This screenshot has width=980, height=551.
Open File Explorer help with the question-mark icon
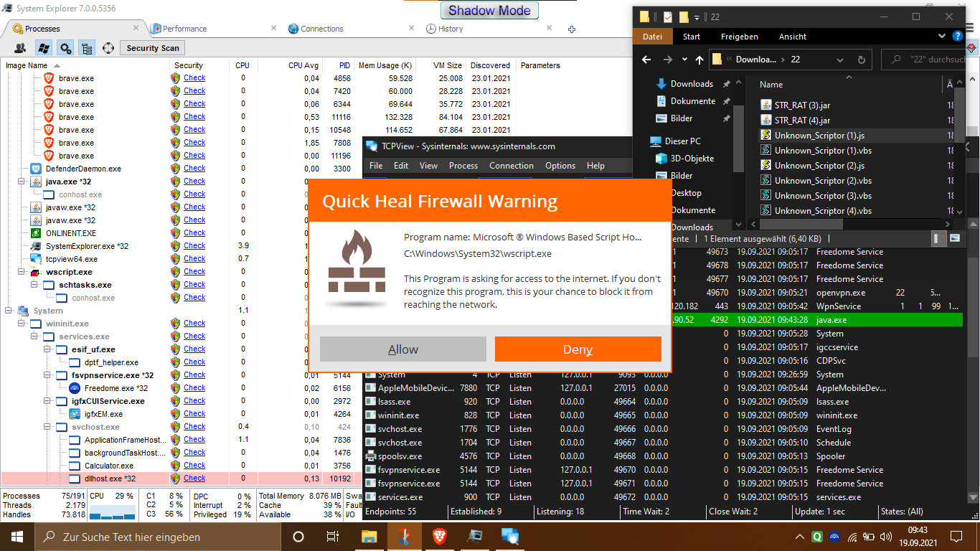click(x=958, y=36)
